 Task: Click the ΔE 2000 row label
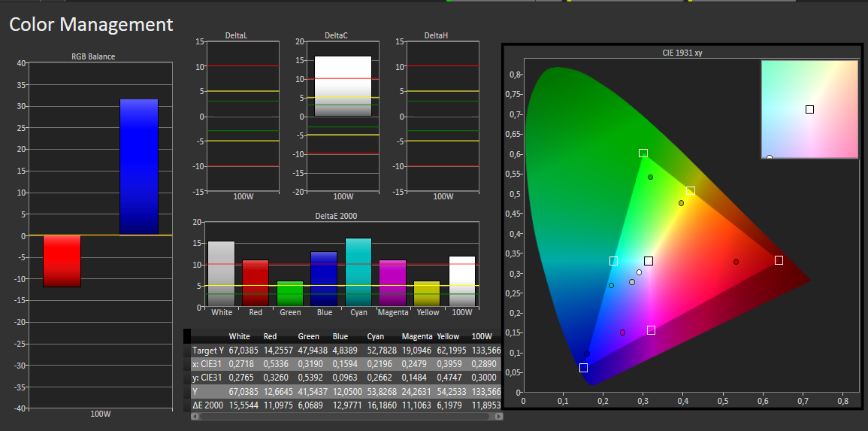pyautogui.click(x=207, y=405)
